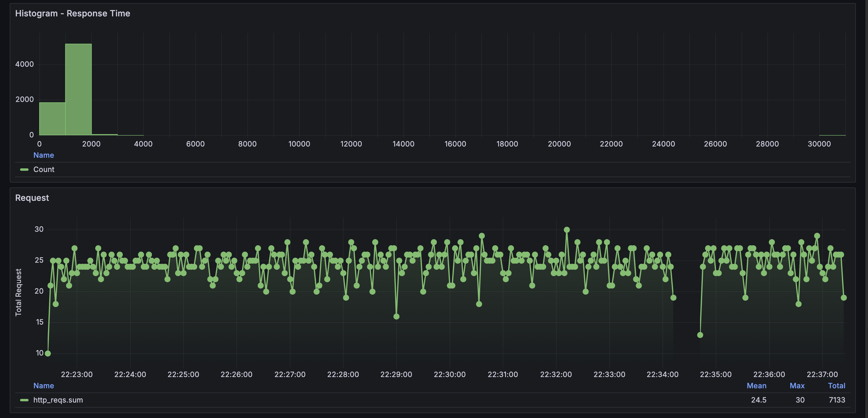Viewport: 868px width, 418px height.
Task: Open the Histogram - Response Time panel menu
Action: pyautogui.click(x=73, y=13)
